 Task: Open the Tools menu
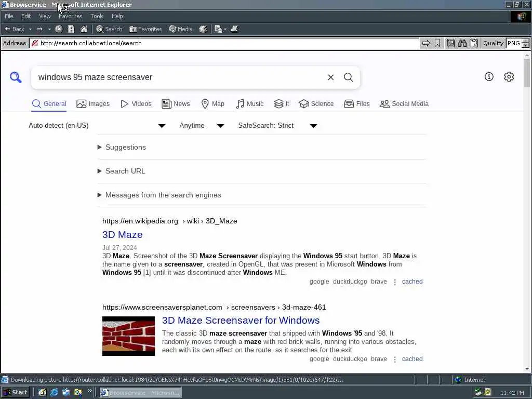coord(97,16)
